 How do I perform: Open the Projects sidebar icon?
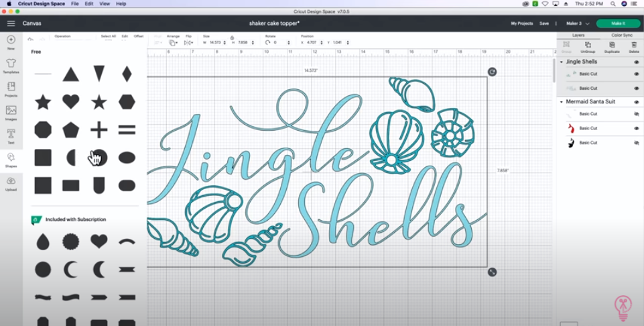(11, 89)
